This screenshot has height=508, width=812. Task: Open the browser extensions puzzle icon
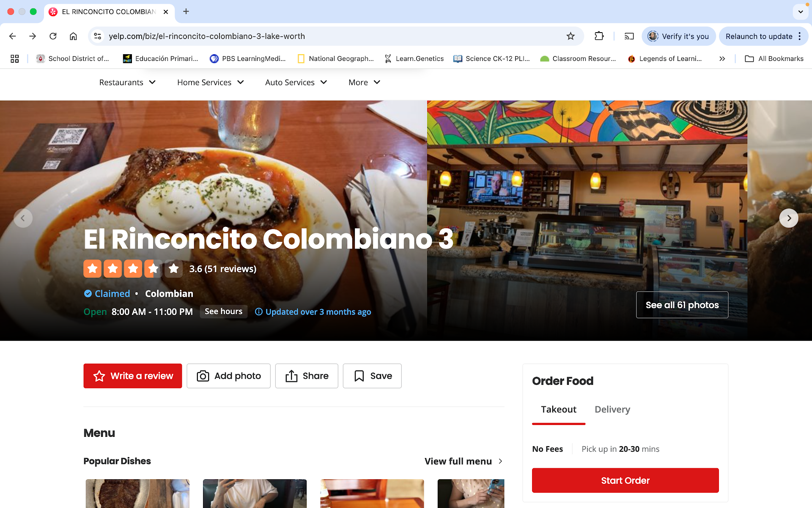[x=599, y=36]
